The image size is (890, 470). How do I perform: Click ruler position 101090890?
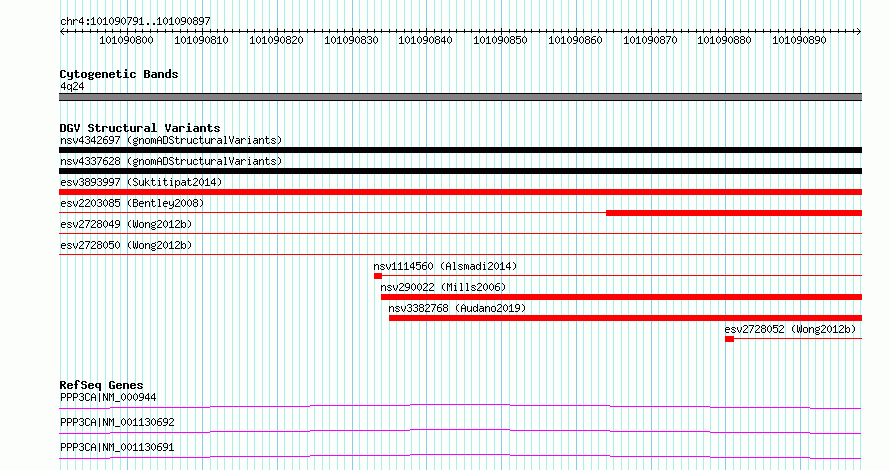(799, 40)
